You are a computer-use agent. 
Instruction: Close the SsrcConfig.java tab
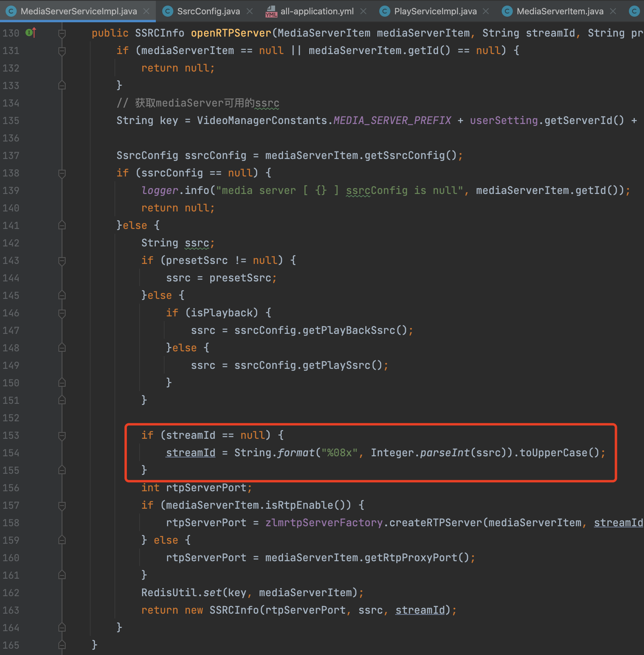tap(249, 11)
